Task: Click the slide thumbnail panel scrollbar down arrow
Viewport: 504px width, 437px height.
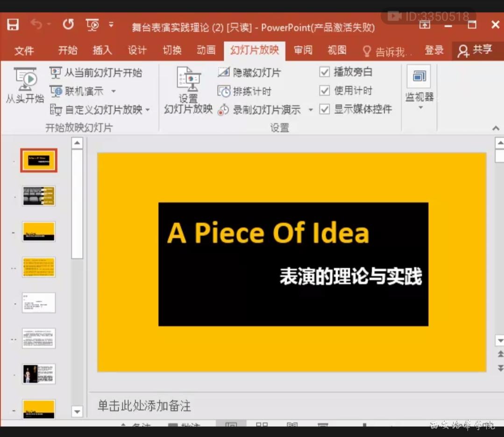Action: pos(77,411)
